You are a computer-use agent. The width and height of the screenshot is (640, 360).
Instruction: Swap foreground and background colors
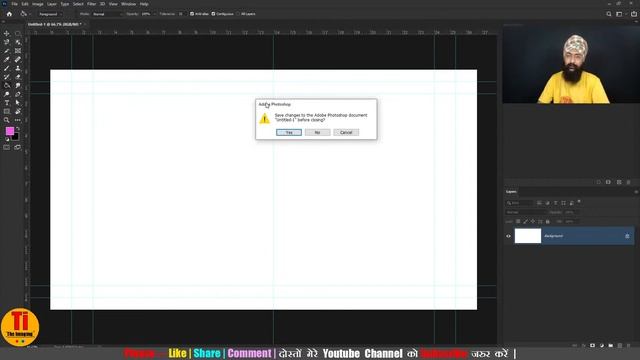(x=18, y=129)
